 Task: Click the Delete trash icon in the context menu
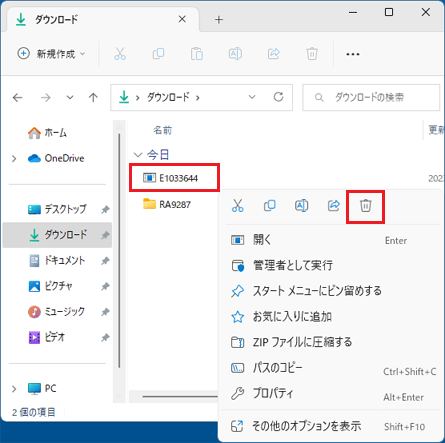(x=365, y=206)
